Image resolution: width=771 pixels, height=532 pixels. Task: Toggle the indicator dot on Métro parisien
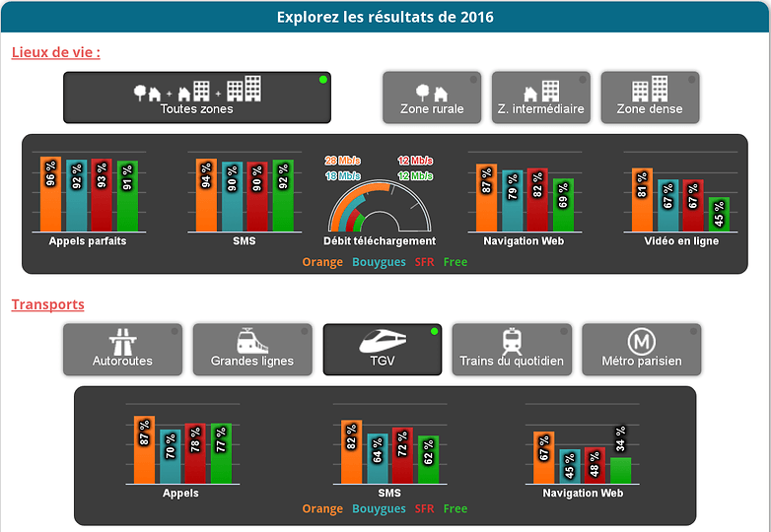(693, 331)
